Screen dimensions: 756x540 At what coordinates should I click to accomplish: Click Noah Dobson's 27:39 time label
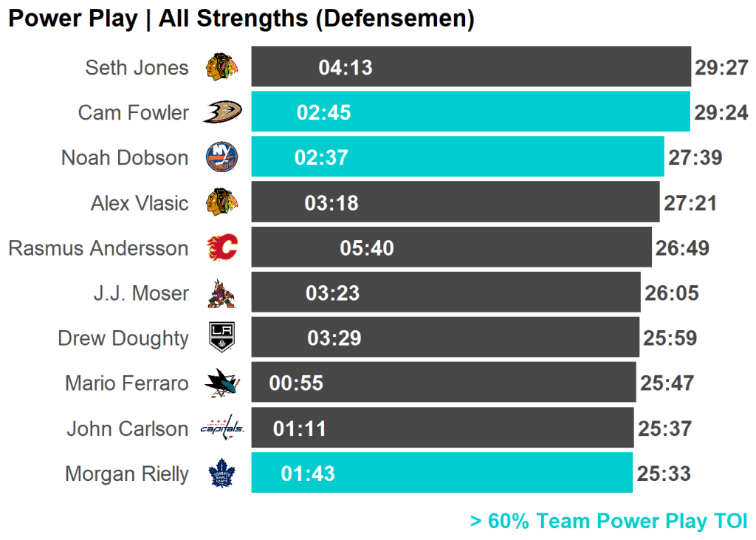pyautogui.click(x=695, y=157)
